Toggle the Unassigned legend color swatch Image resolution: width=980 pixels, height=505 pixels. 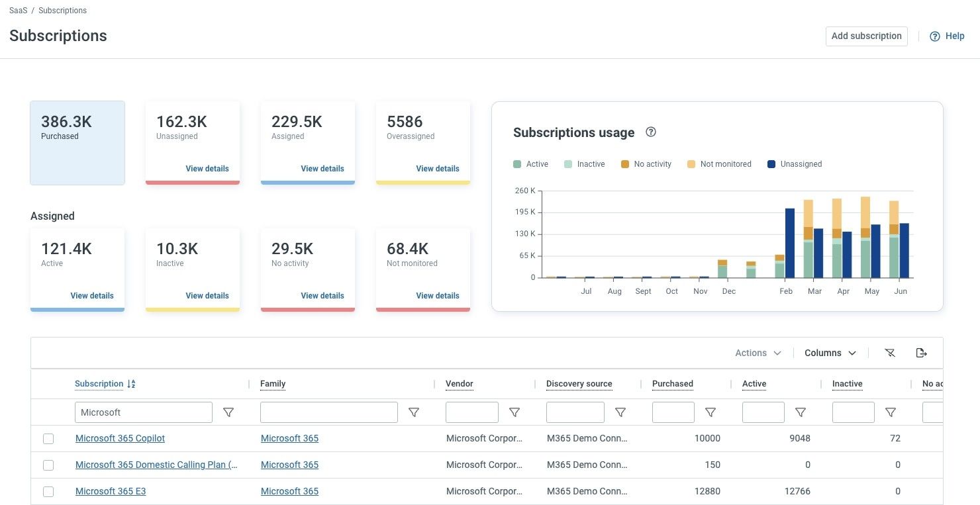pyautogui.click(x=771, y=164)
